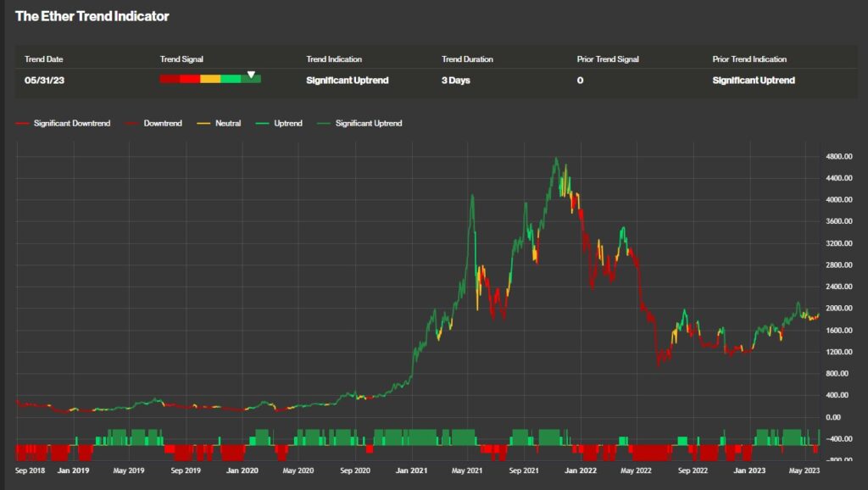The image size is (868, 490).
Task: Click the May 2023 date axis label
Action: [x=804, y=471]
